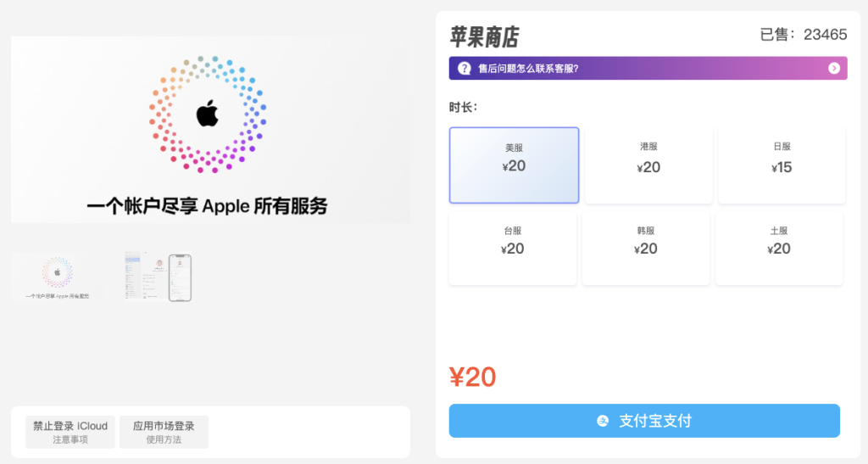Click the 已售 23465 sold count
868x464 pixels.
[803, 35]
